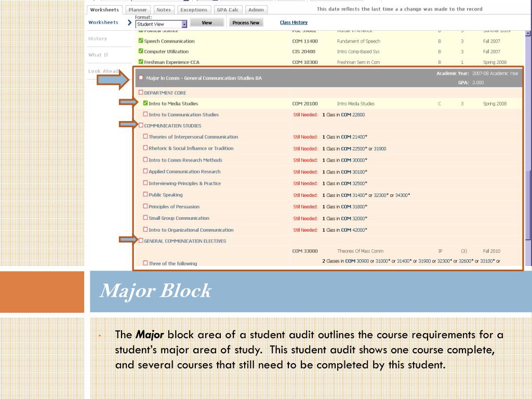Click the View button
532x399 pixels.
tap(207, 23)
